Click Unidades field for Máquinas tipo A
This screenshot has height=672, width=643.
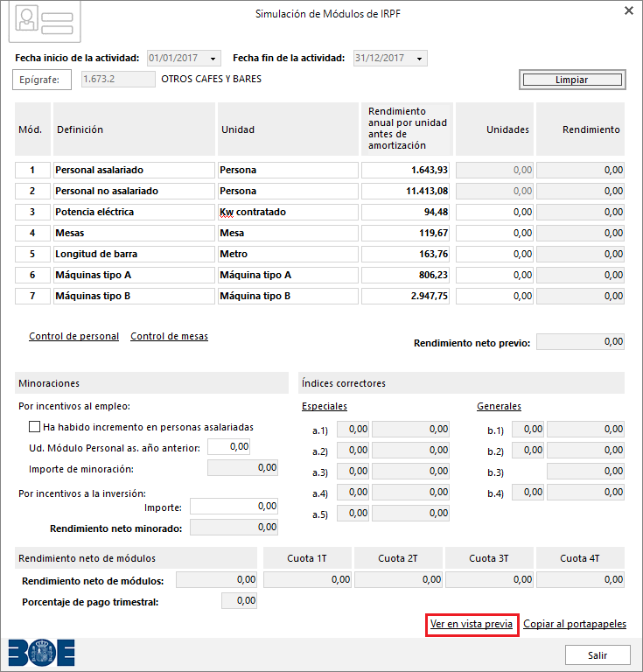tap(494, 275)
